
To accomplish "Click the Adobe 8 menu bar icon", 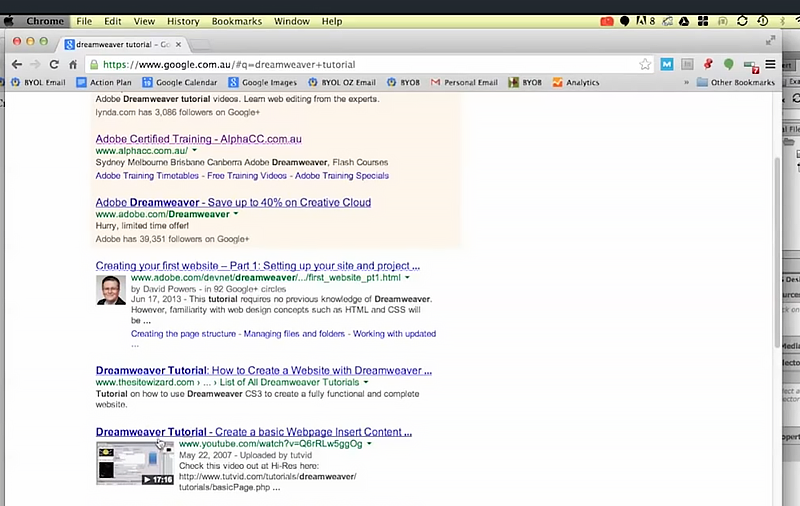I will [x=645, y=21].
